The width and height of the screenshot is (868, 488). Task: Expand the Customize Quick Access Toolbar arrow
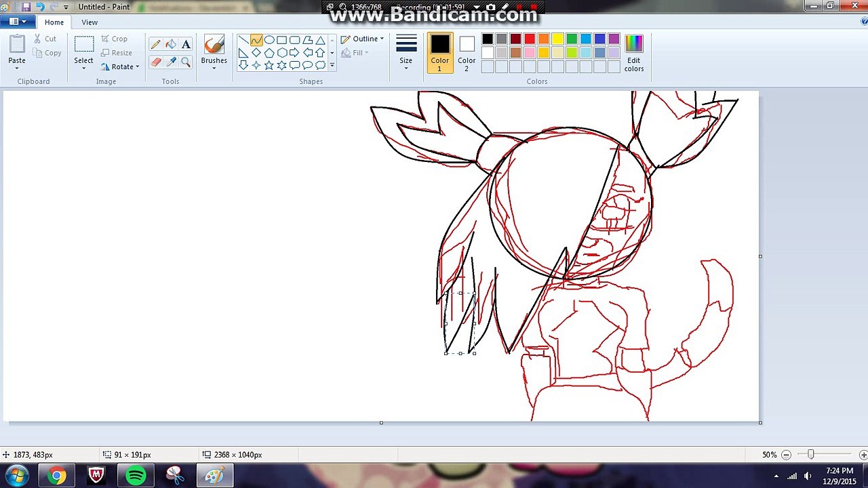(66, 7)
